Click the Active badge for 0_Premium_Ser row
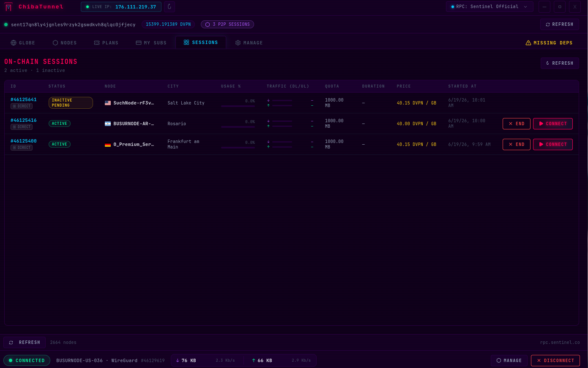Screen dimensions: 588x368 (60, 144)
